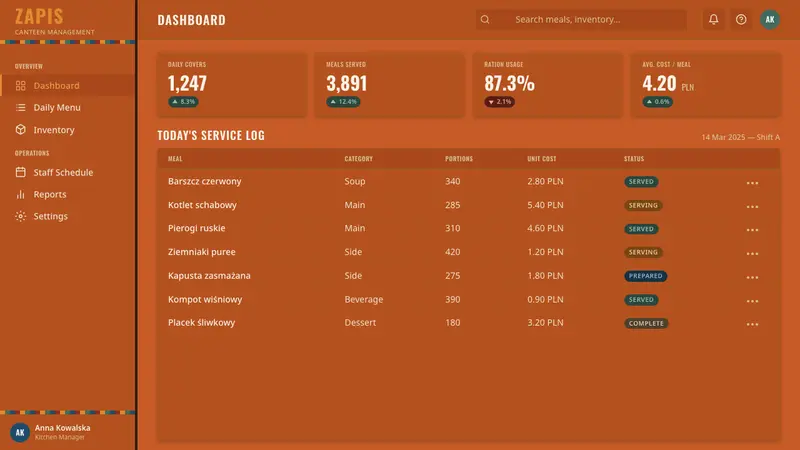Viewport: 800px width, 450px height.
Task: Select the Daily Covers card
Action: (x=232, y=85)
